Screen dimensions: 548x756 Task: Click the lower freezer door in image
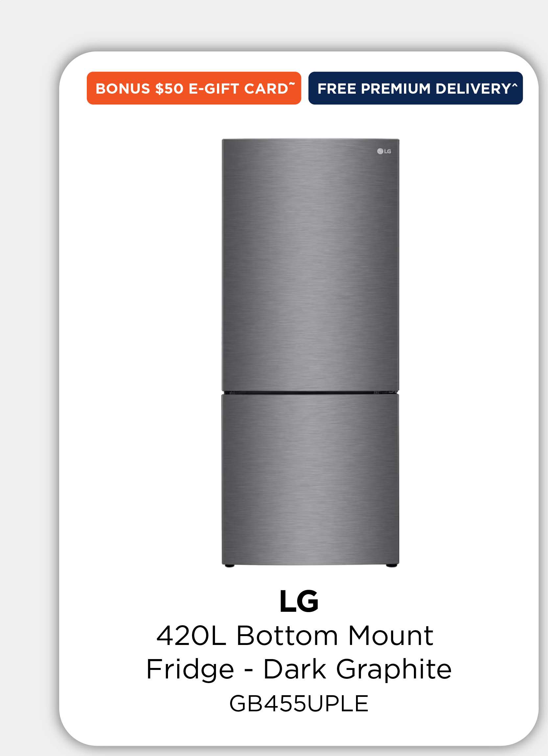310,479
